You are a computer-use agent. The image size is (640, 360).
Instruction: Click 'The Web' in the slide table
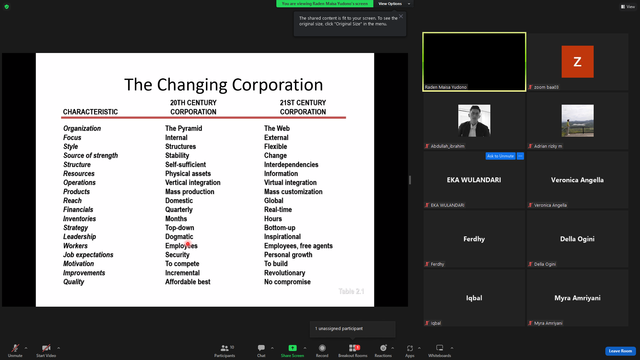(277, 129)
